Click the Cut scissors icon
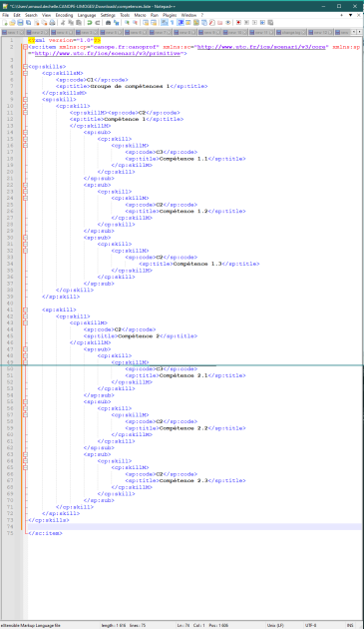 pyautogui.click(x=63, y=22)
